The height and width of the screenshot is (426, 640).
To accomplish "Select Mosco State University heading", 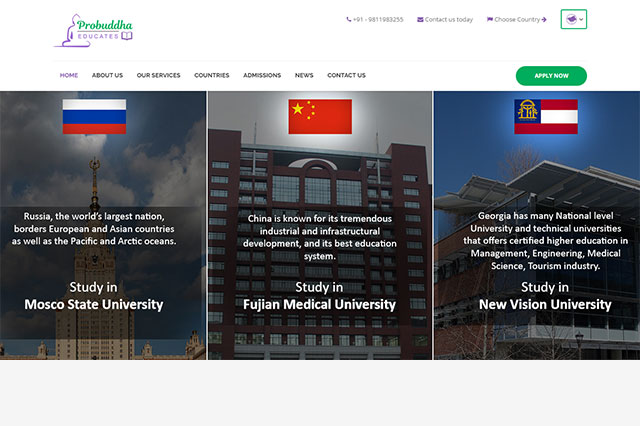I will (x=93, y=304).
